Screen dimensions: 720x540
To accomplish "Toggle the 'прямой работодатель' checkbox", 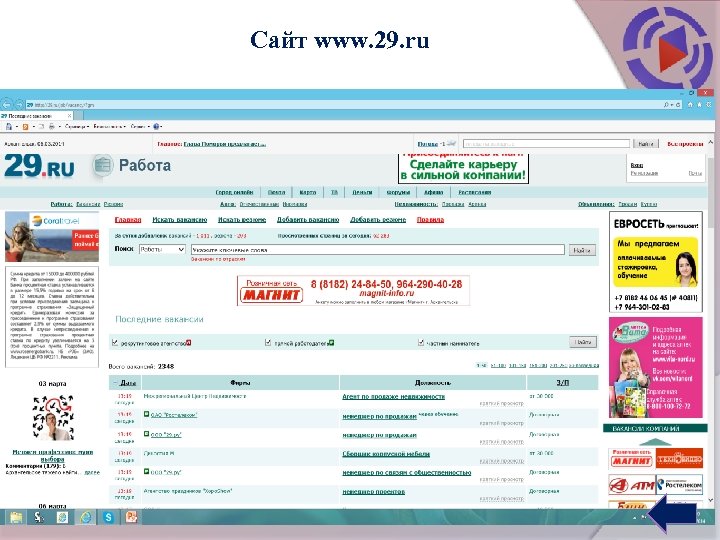I will [x=268, y=343].
